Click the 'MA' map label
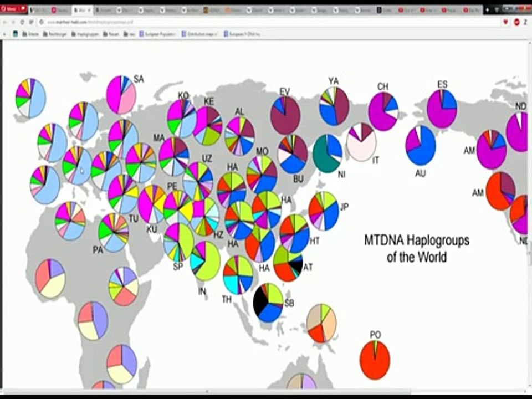 click(159, 138)
